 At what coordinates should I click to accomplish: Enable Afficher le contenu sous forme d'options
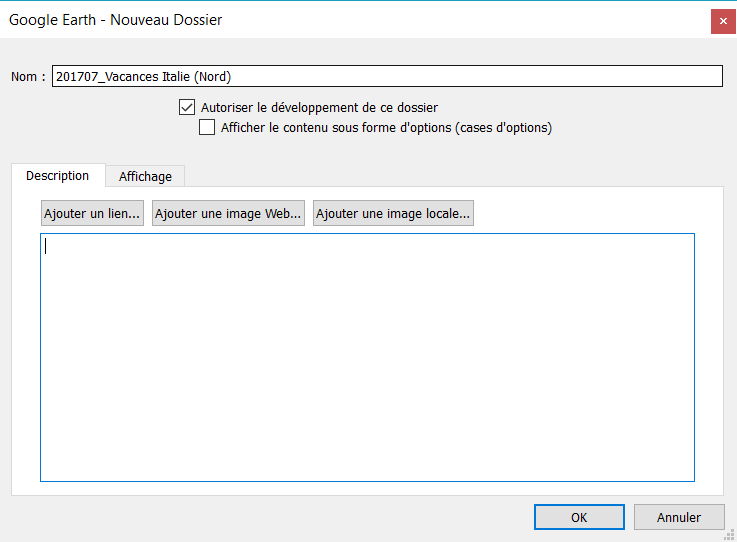[207, 127]
